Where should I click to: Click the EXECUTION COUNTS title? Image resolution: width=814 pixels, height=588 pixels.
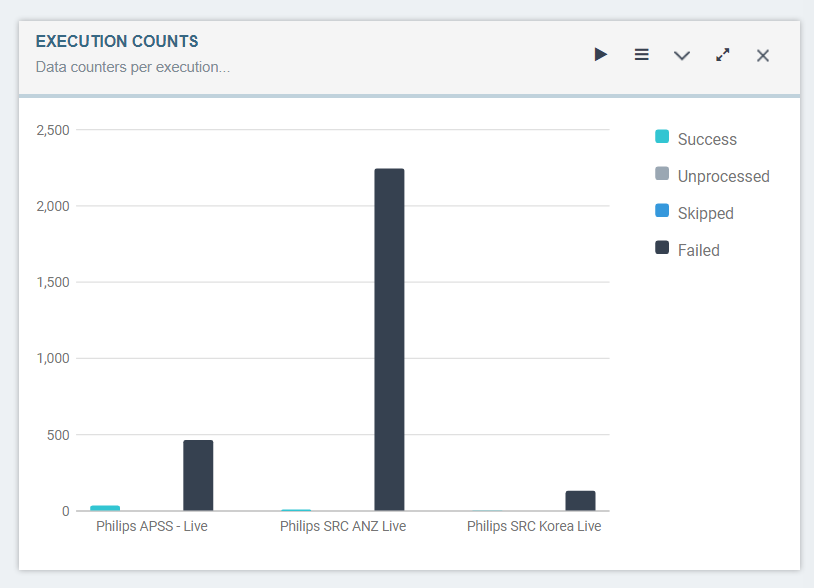click(x=117, y=41)
